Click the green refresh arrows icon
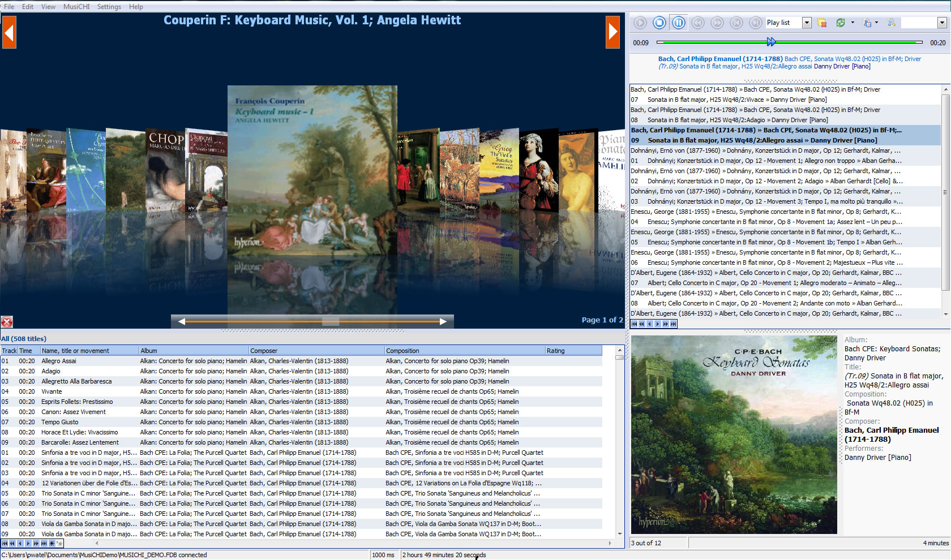Image resolution: width=951 pixels, height=560 pixels. (841, 23)
